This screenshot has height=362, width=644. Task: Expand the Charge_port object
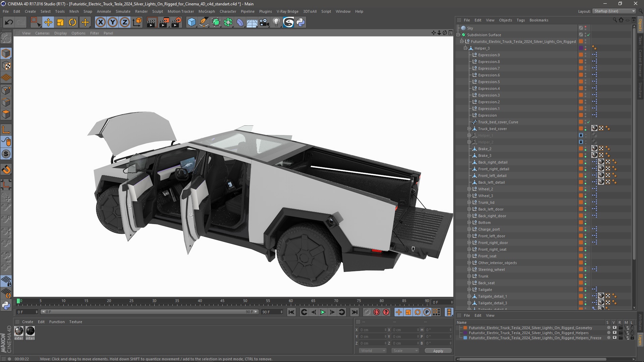[x=469, y=229]
